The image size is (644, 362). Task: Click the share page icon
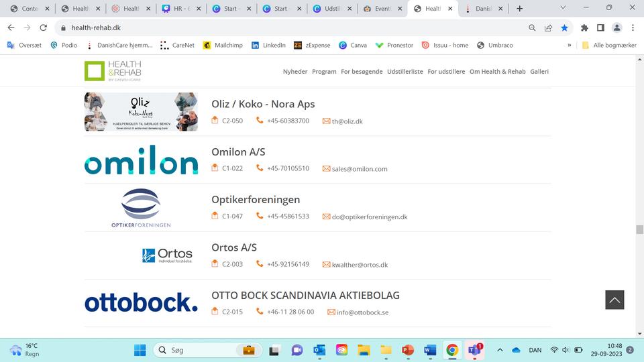tap(548, 27)
